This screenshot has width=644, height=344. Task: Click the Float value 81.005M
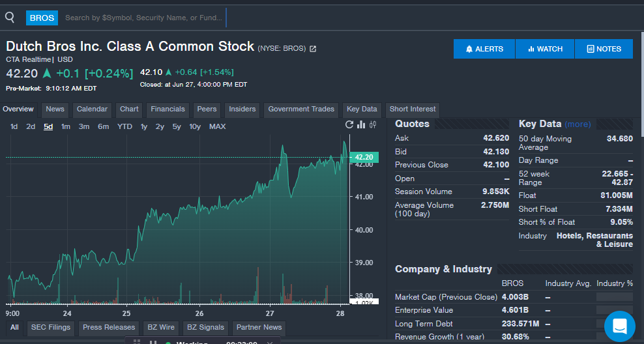point(617,195)
